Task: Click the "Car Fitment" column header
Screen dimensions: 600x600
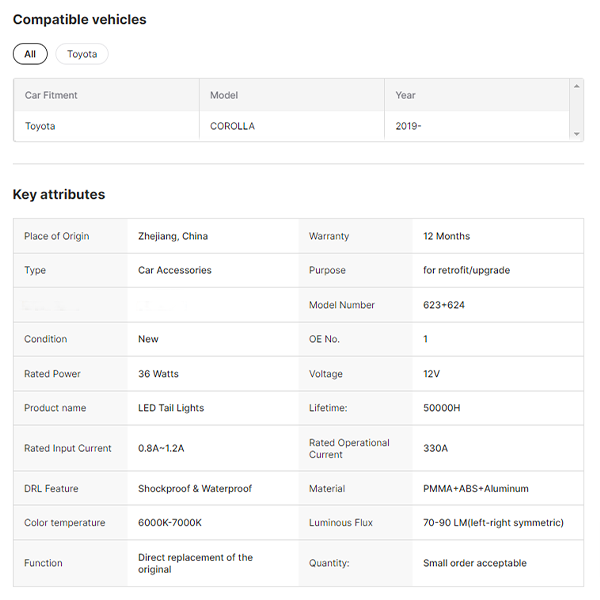Action: point(51,95)
